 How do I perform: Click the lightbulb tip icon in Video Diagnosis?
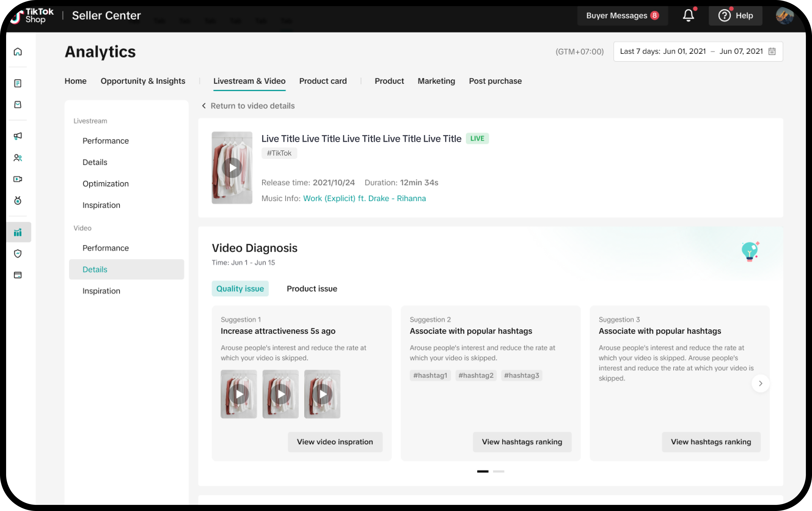point(750,251)
